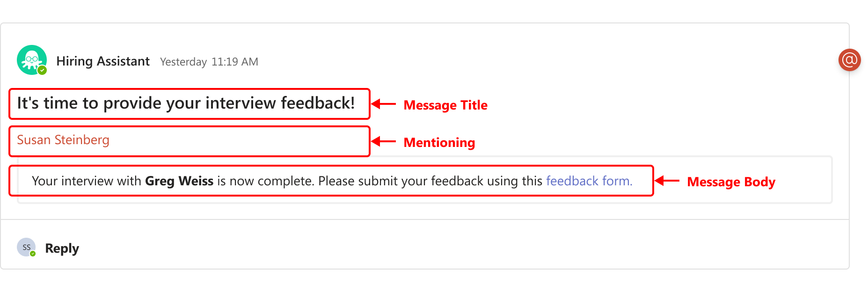Click the bold Greg Weiss name
The height and width of the screenshot is (292, 868).
(179, 181)
